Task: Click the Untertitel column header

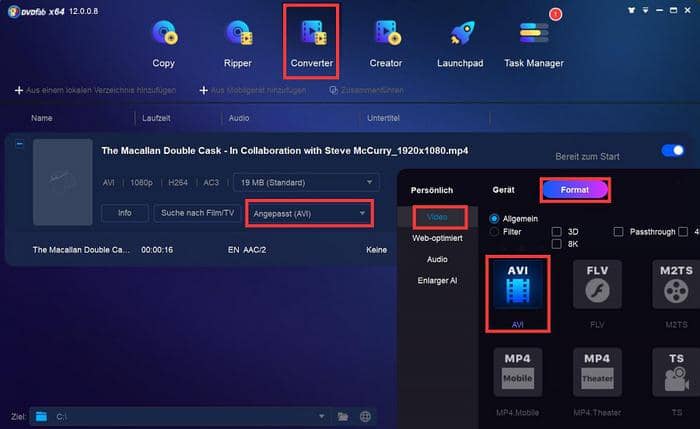Action: pos(383,118)
